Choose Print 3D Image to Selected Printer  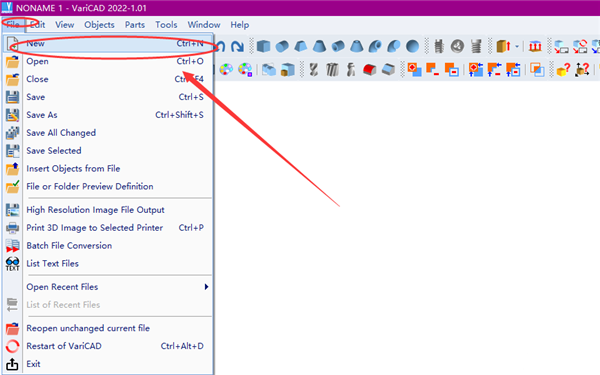(108, 228)
